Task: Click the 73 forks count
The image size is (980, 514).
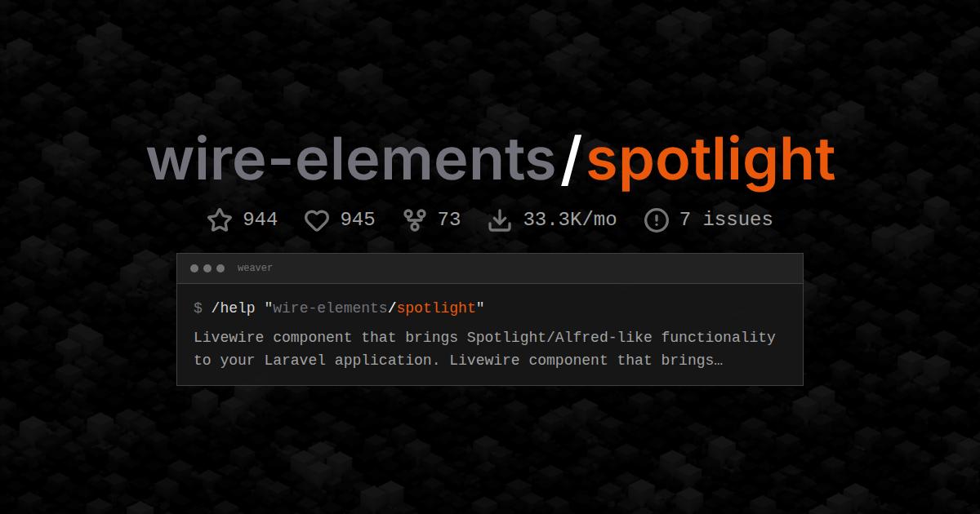Action: pos(449,219)
